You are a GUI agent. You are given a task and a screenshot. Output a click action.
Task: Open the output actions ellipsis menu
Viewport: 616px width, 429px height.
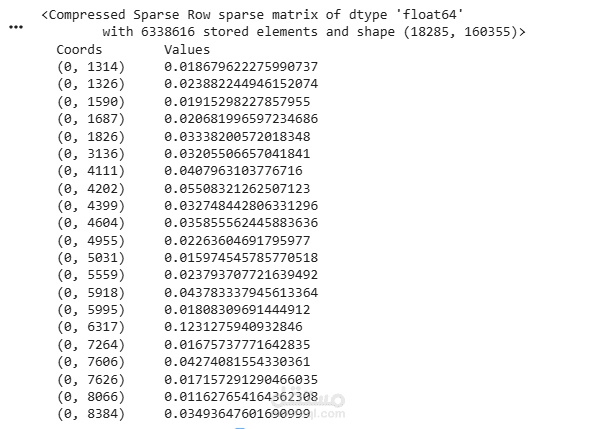click(15, 27)
